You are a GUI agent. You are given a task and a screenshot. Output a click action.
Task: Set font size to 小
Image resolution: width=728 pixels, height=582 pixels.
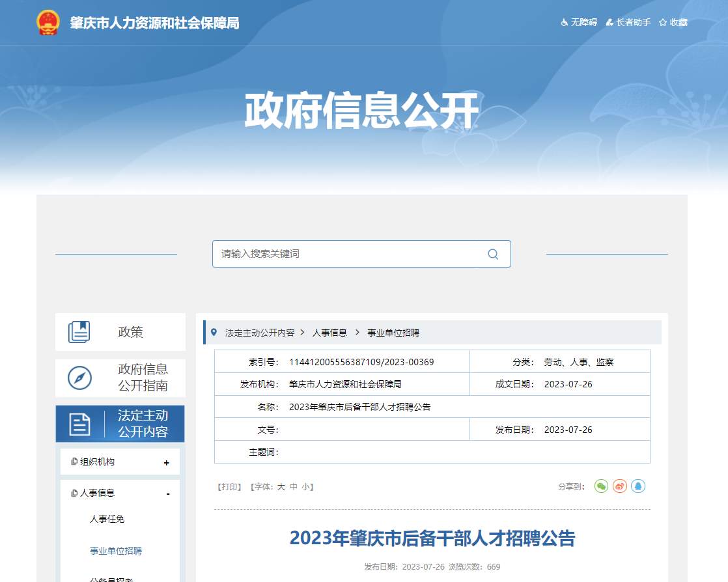tap(306, 487)
